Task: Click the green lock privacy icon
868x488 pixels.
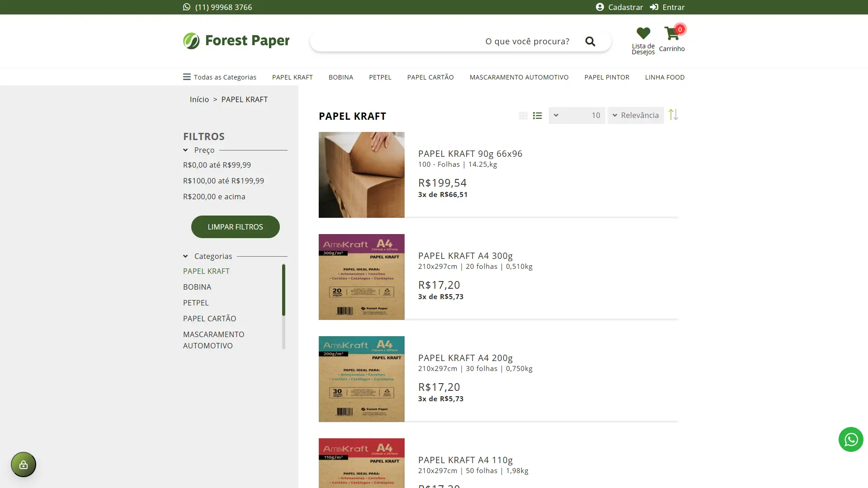Action: (24, 465)
